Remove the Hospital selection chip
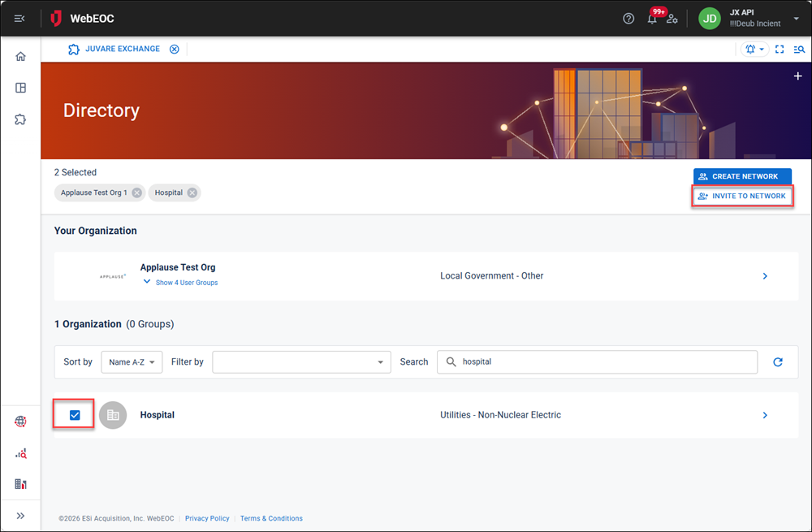The height and width of the screenshot is (532, 812). pyautogui.click(x=192, y=192)
